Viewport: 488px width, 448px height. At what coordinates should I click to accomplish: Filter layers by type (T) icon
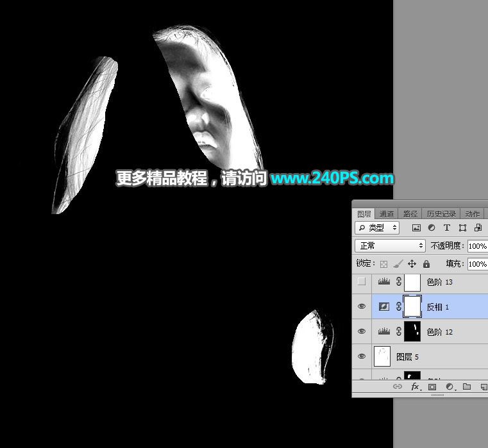click(446, 228)
